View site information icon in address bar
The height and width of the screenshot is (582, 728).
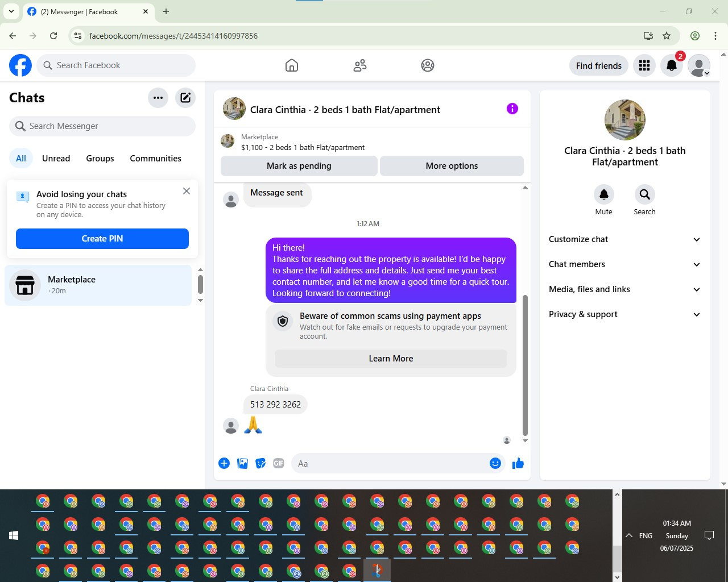click(x=78, y=36)
